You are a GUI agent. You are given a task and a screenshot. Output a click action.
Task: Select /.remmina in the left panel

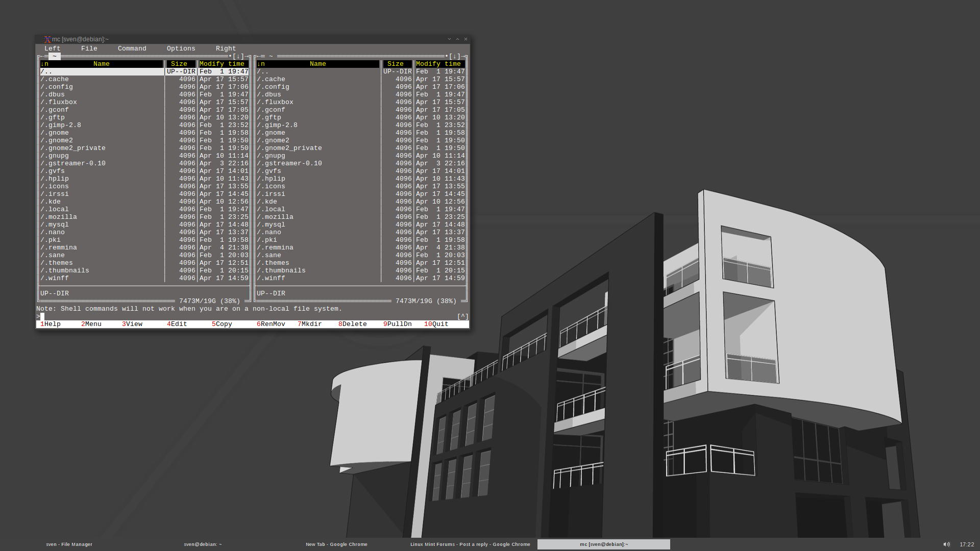tap(144, 247)
